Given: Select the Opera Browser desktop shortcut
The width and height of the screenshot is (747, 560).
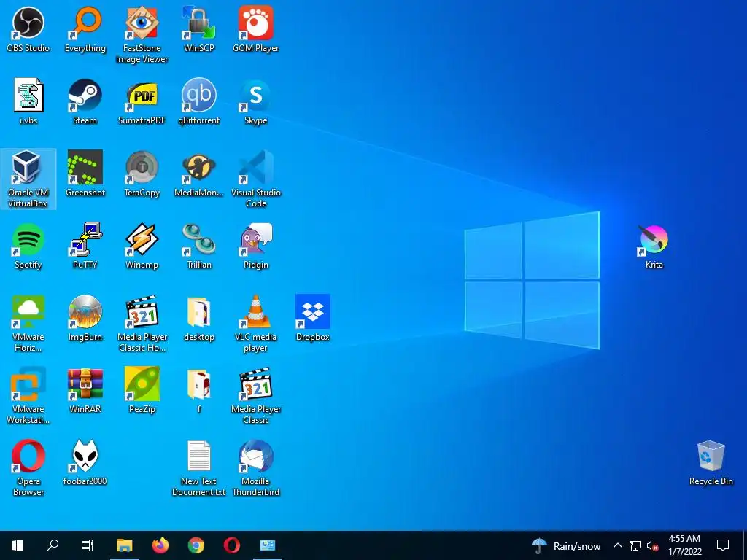Looking at the screenshot, I should 28,467.
